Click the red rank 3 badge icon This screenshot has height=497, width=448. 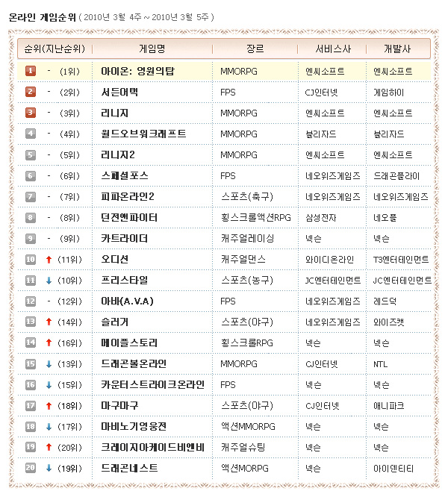point(31,113)
